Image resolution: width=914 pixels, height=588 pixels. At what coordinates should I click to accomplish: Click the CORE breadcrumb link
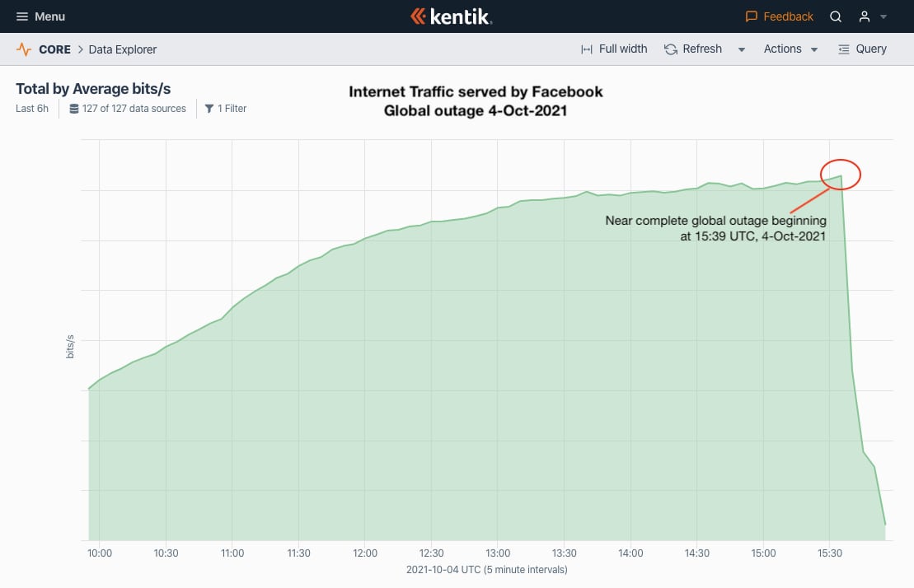54,49
